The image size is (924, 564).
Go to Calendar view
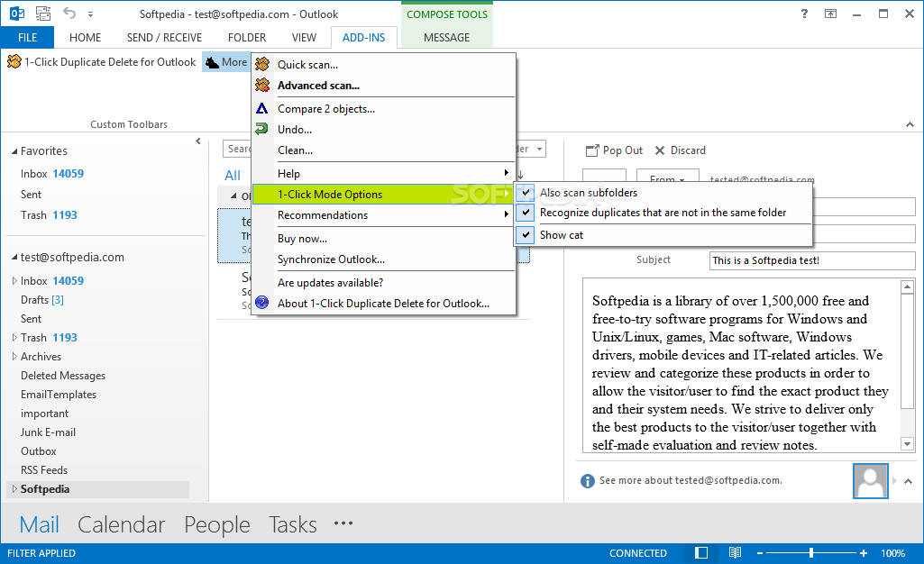(122, 524)
